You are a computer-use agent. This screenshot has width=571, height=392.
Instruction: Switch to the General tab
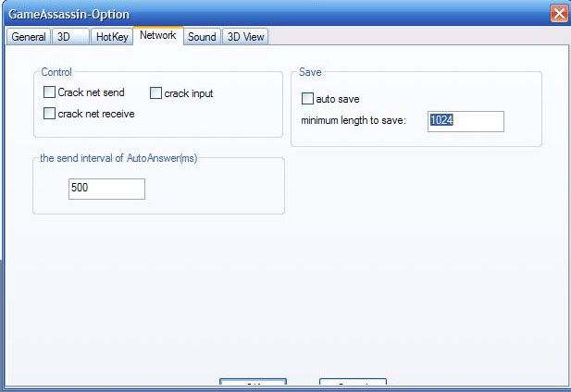pyautogui.click(x=29, y=37)
